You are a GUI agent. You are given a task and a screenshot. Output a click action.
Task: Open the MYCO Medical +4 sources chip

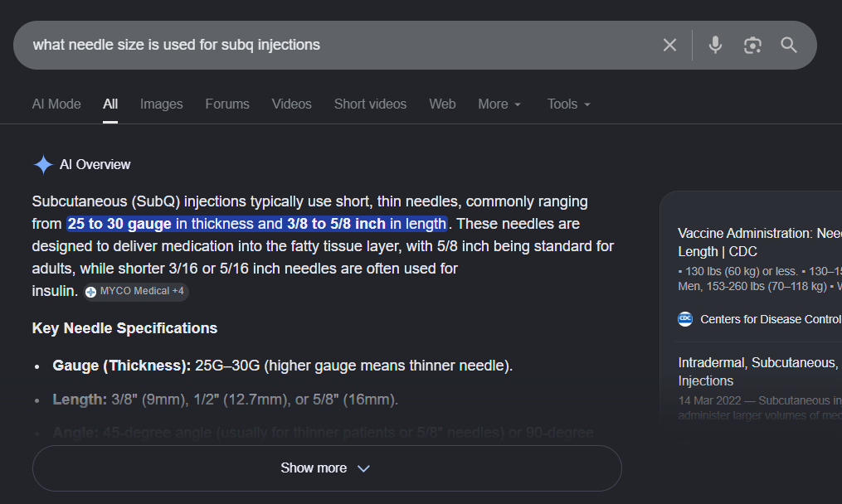pyautogui.click(x=136, y=292)
